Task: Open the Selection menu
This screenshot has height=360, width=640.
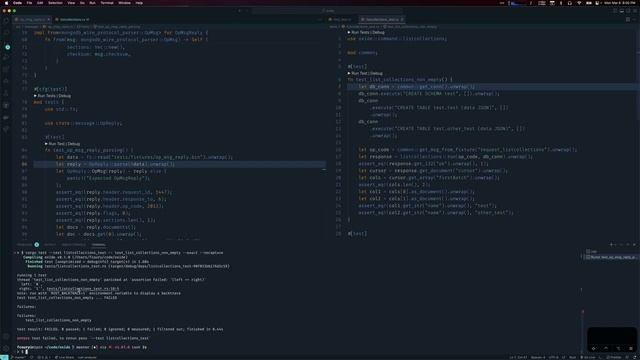Action: [x=55, y=3]
